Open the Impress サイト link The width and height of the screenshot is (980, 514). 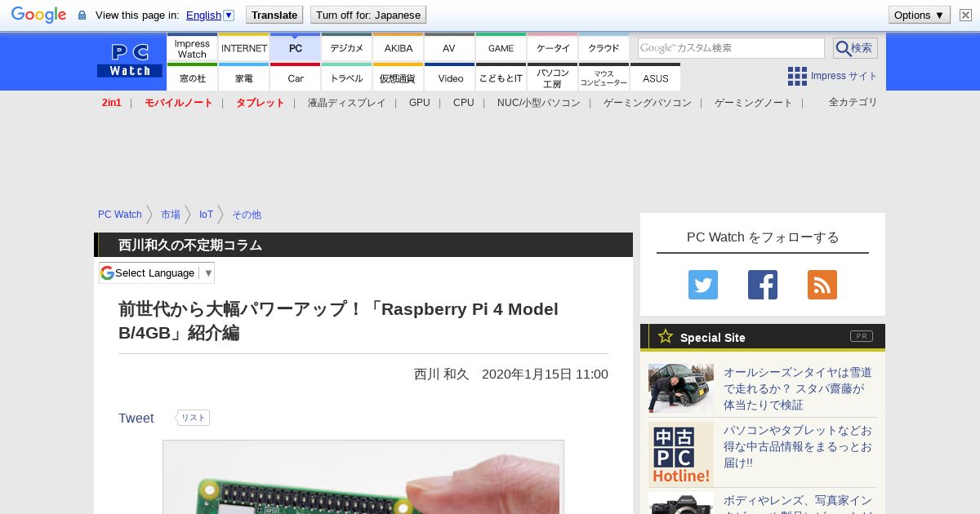coord(844,76)
